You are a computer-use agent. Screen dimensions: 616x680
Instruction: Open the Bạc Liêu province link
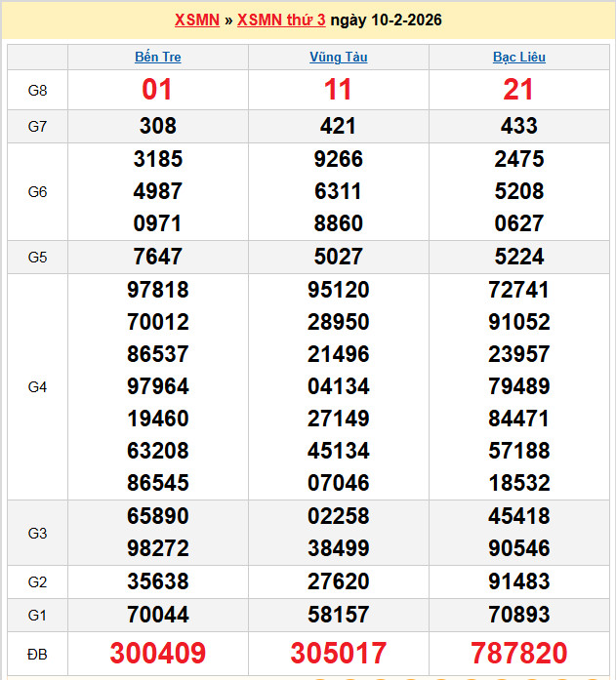[x=518, y=58]
